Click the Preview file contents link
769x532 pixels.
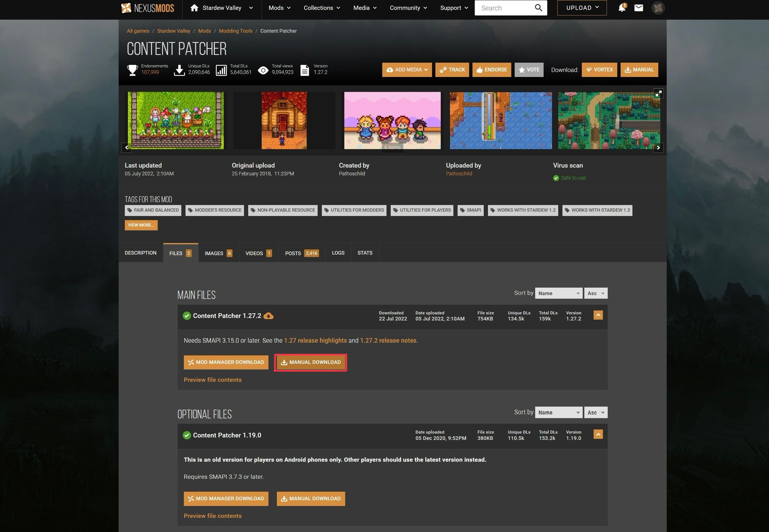click(x=212, y=380)
